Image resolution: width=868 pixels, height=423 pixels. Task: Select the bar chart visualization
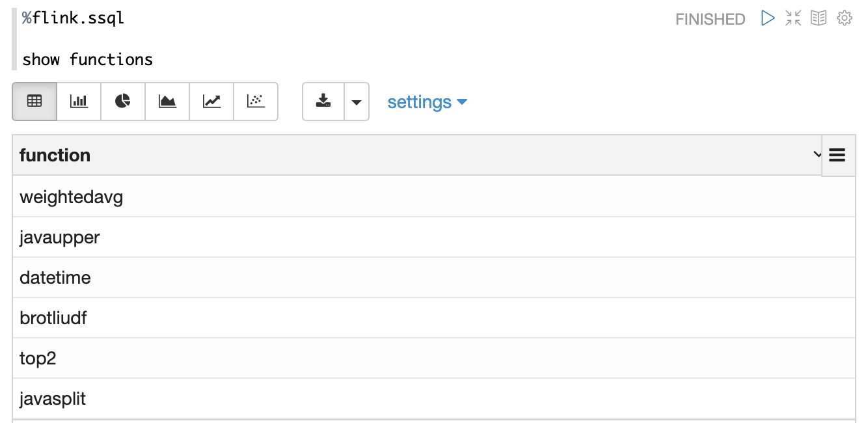[79, 102]
